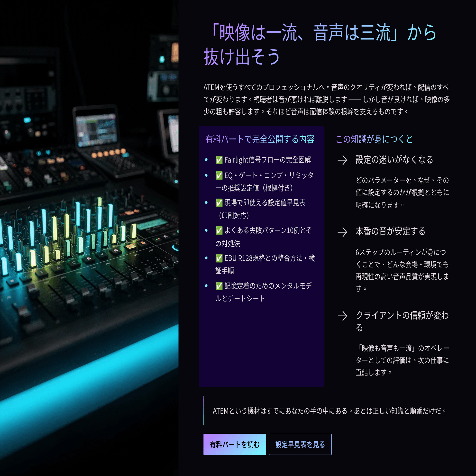Screen dimensions: 476x476
Task: Click arrow icon next to 設定の迷いがなくなる
Action: click(342, 160)
